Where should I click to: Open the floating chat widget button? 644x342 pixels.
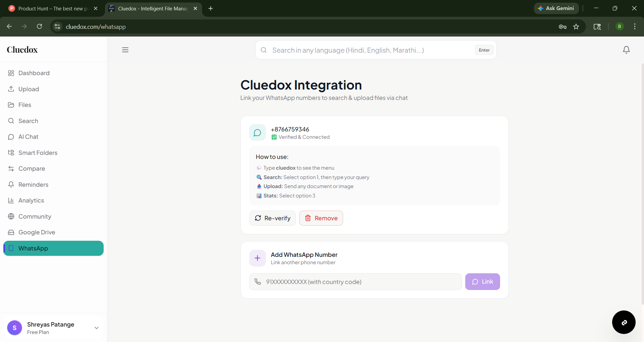point(624,322)
